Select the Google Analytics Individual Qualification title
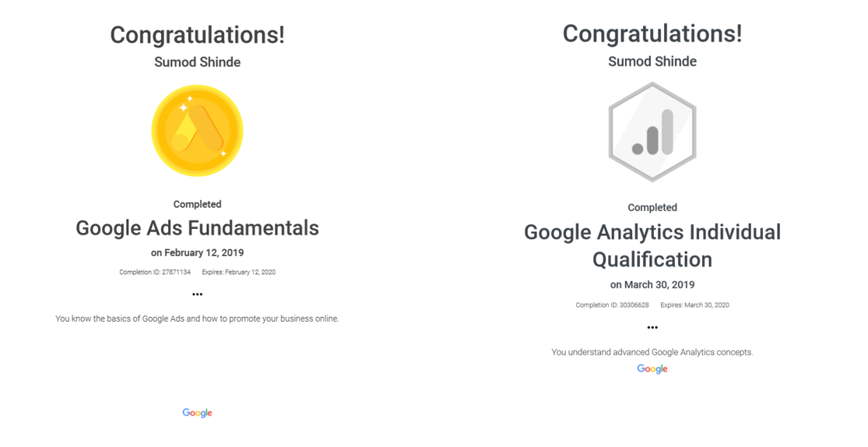Viewport: 868px width, 447px height. tap(652, 246)
